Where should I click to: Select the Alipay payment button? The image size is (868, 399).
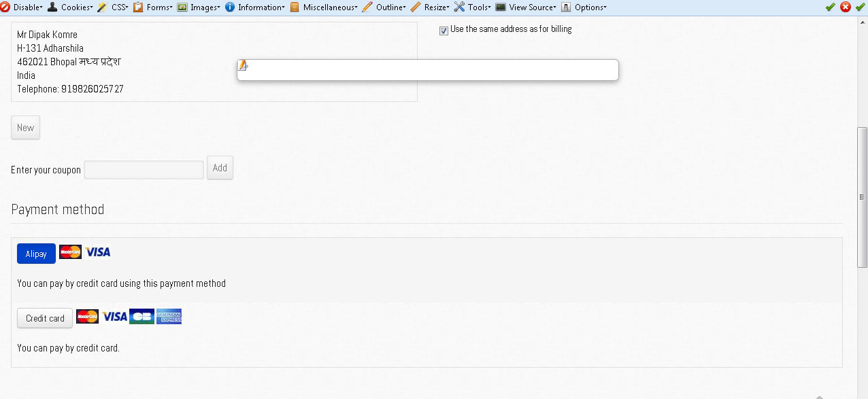[36, 254]
